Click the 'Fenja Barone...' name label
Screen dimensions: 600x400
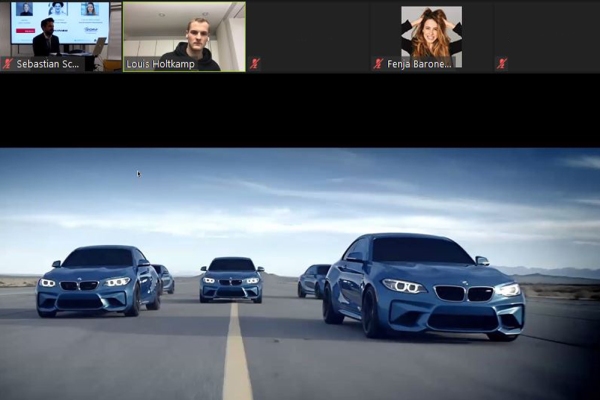click(x=419, y=64)
